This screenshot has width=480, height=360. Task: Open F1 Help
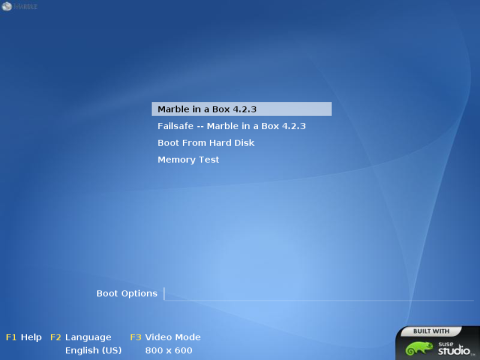click(x=24, y=337)
